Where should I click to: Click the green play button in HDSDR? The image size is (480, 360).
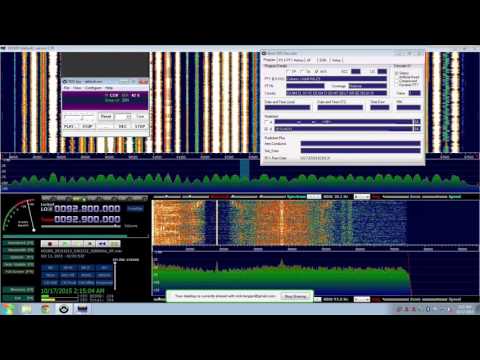(65, 244)
